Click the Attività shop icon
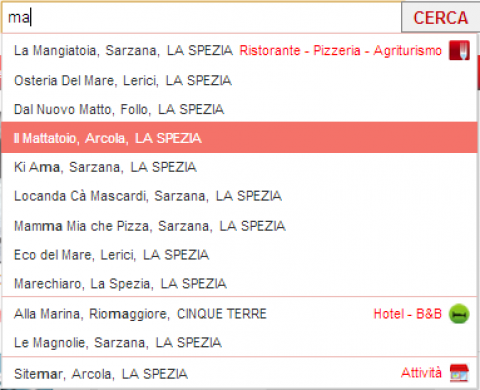480x390 pixels. tap(459, 373)
